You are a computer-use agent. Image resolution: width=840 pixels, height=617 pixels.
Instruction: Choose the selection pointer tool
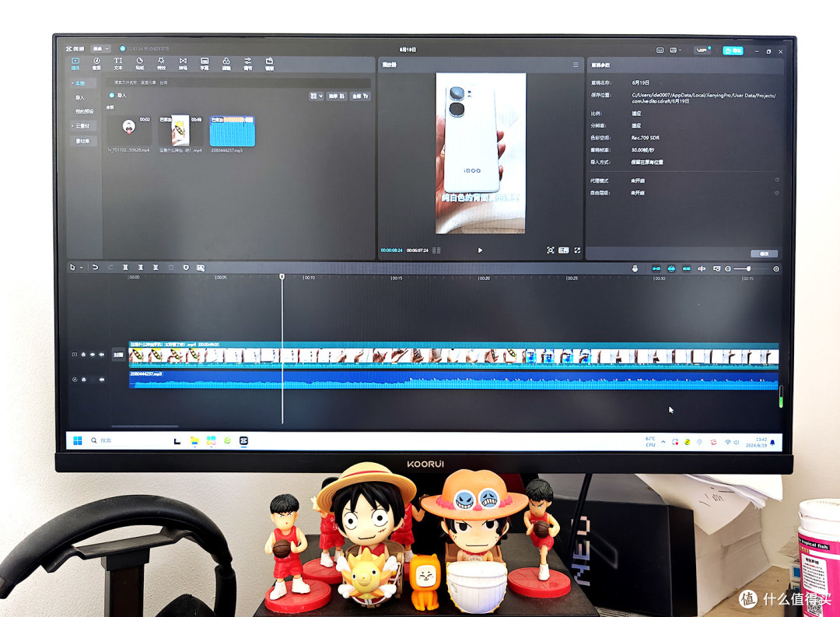pos(73,268)
